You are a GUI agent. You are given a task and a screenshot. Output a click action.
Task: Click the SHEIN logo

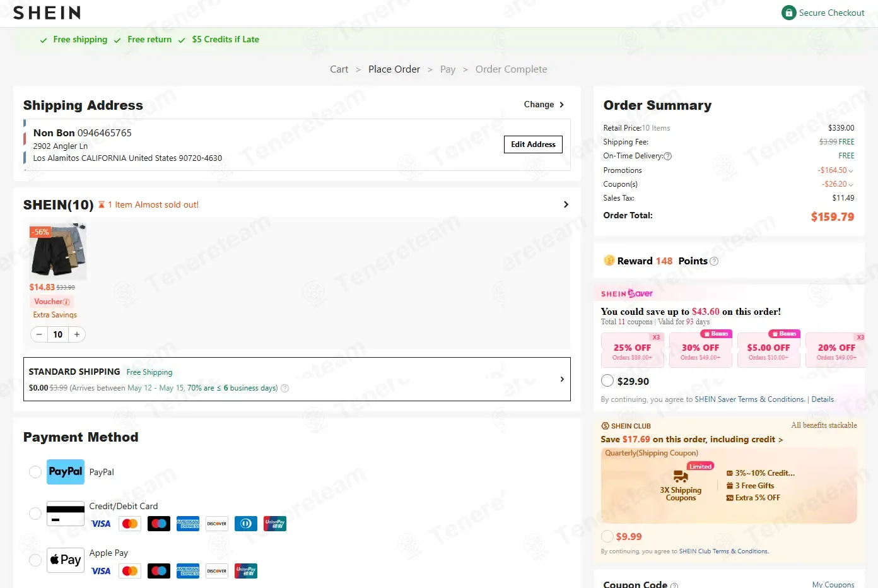[47, 13]
